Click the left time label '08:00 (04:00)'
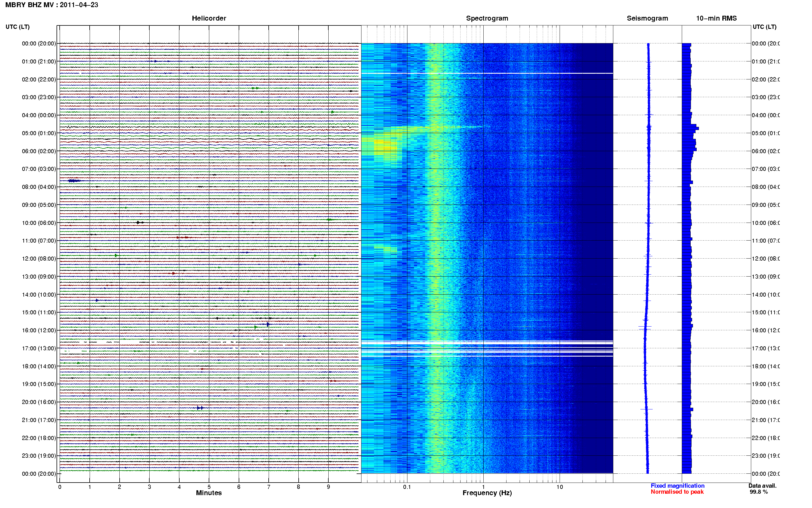Viewport: 812px width, 508px height. tap(39, 187)
